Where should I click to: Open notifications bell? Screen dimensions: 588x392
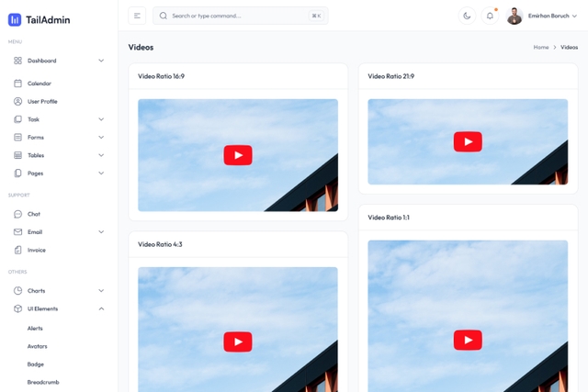coord(490,16)
